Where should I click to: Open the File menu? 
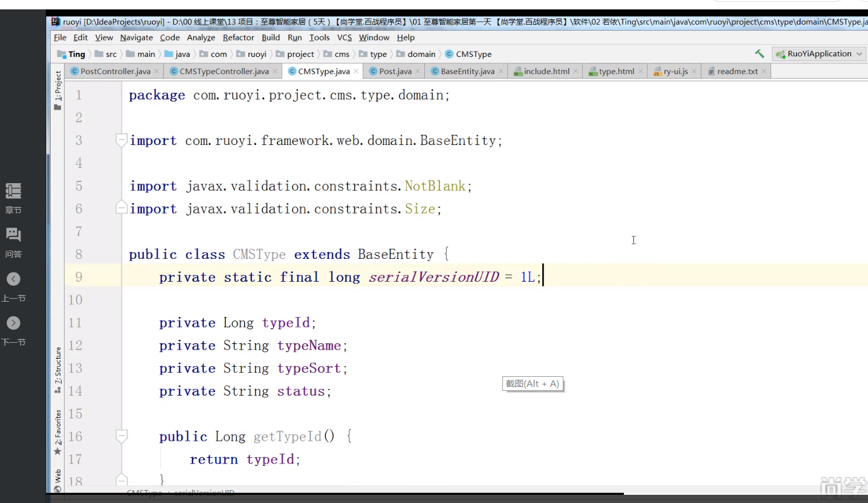(x=60, y=38)
